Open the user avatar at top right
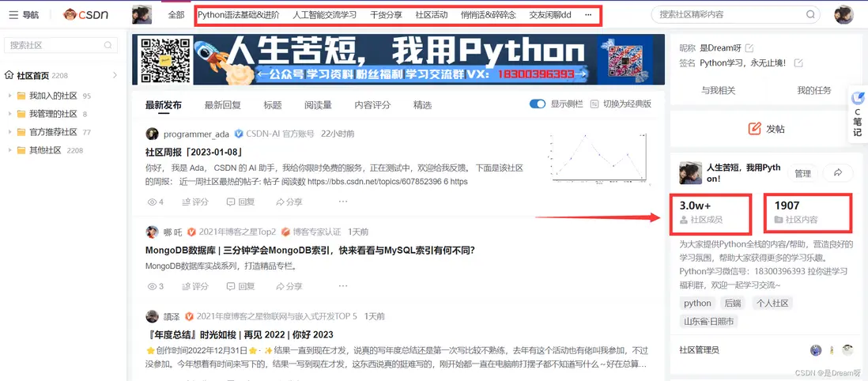 point(843,15)
